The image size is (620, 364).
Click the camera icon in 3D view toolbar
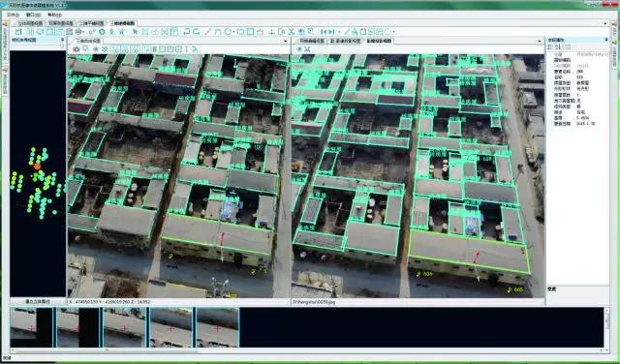coord(76,49)
